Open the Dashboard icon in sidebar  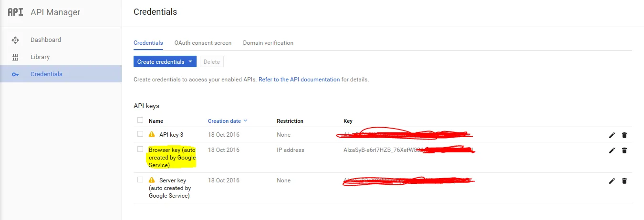click(x=15, y=40)
